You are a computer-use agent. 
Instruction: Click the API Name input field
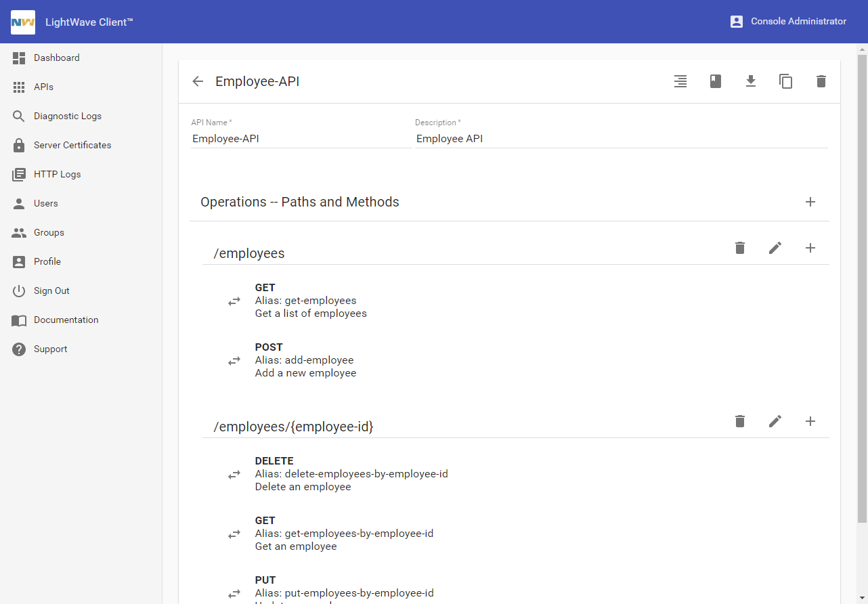click(x=301, y=139)
